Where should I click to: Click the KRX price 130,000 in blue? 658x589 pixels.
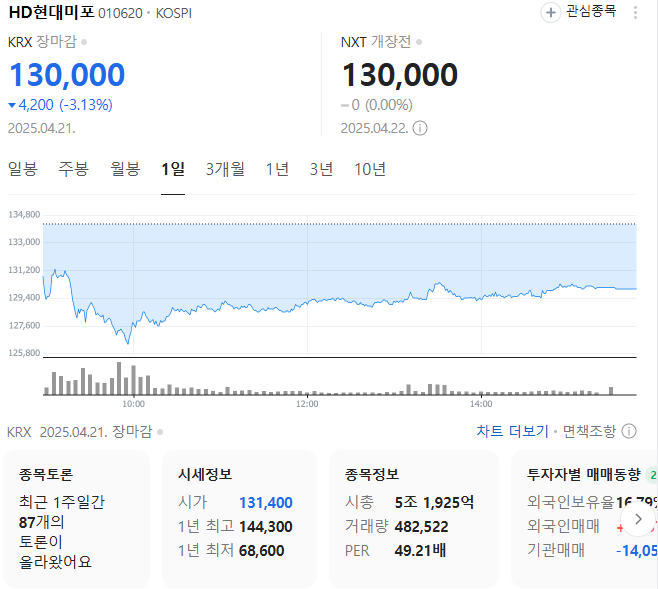pos(67,75)
